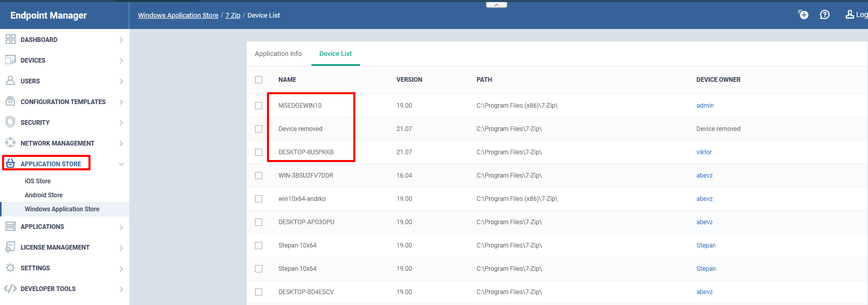Check the box for DESKTOP-BD4ESCV
868x305 pixels.
coord(259,292)
